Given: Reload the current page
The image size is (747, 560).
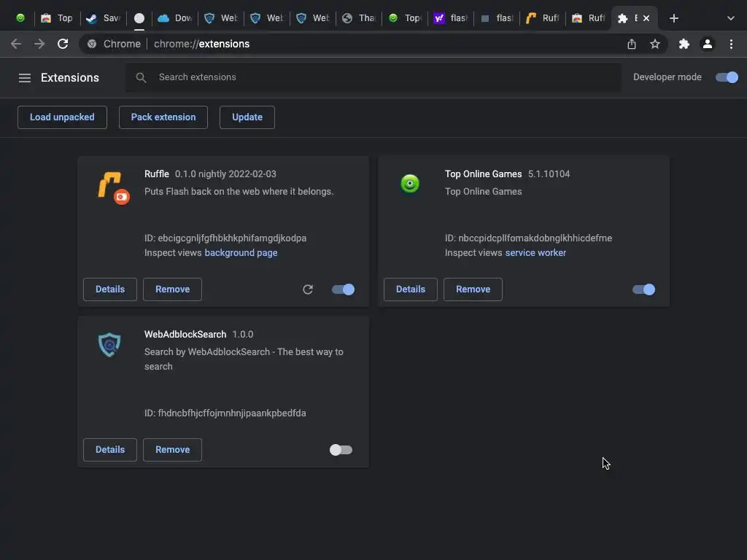Looking at the screenshot, I should coord(63,44).
